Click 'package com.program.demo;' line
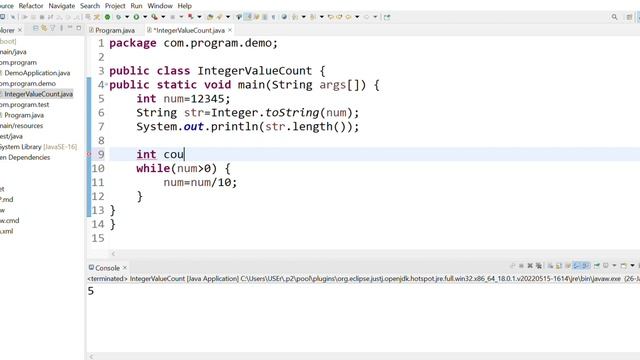The width and height of the screenshot is (640, 360). point(193,43)
